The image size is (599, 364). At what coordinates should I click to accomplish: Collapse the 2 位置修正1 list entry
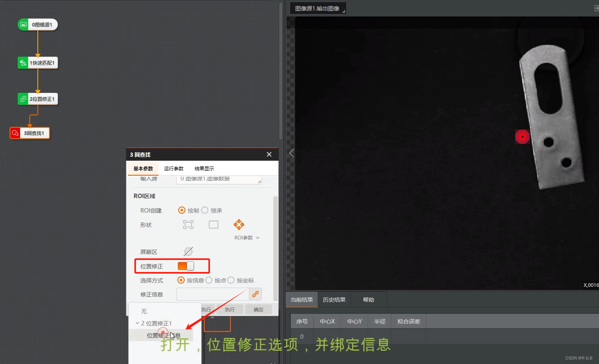coord(137,323)
